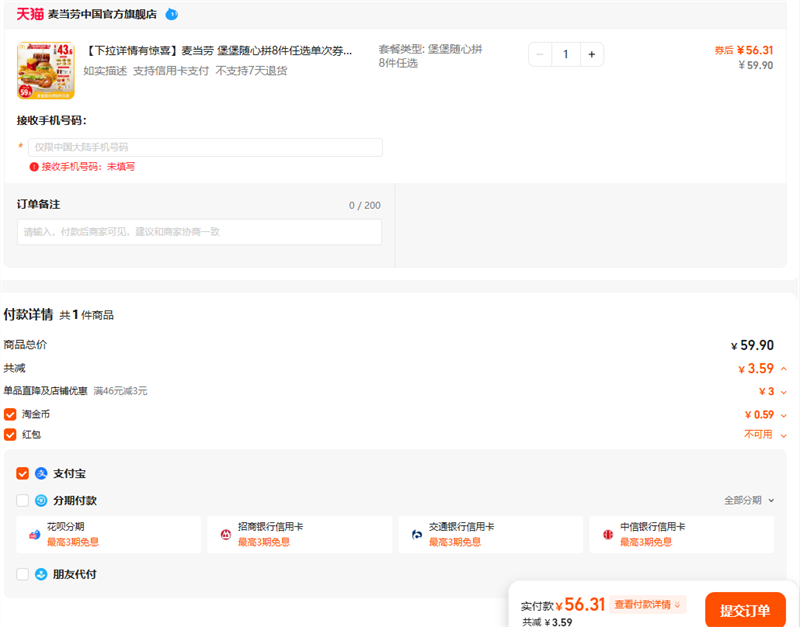Click the blue store badge icon

click(x=171, y=14)
